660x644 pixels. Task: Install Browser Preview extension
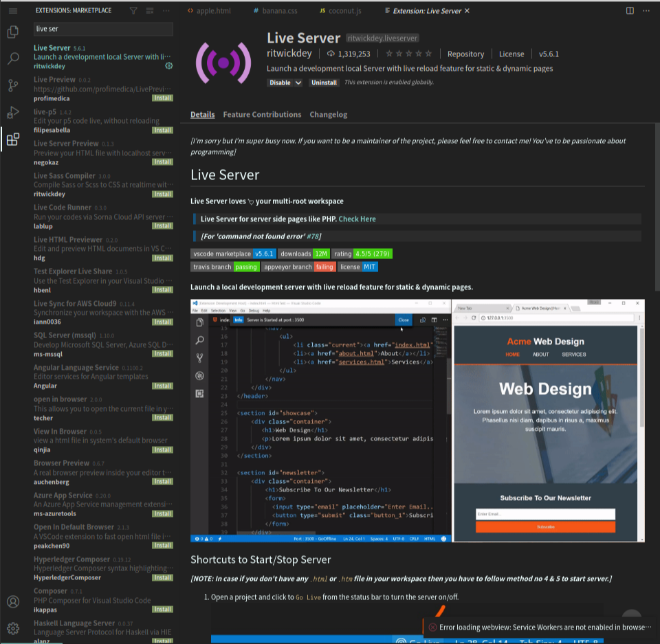pyautogui.click(x=162, y=482)
